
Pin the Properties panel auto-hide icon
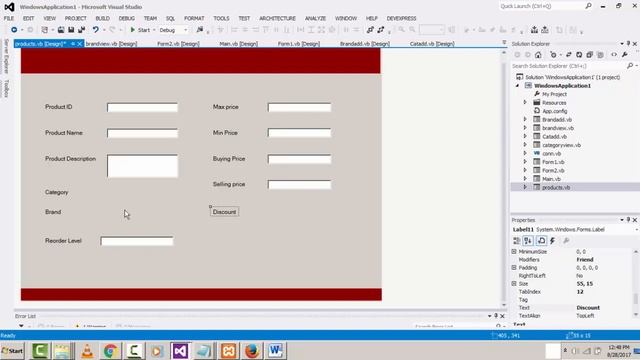[x=629, y=220]
